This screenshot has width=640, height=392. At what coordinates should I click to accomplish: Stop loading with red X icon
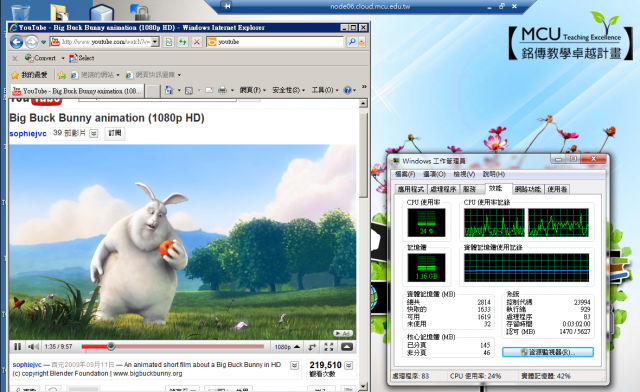tap(197, 42)
